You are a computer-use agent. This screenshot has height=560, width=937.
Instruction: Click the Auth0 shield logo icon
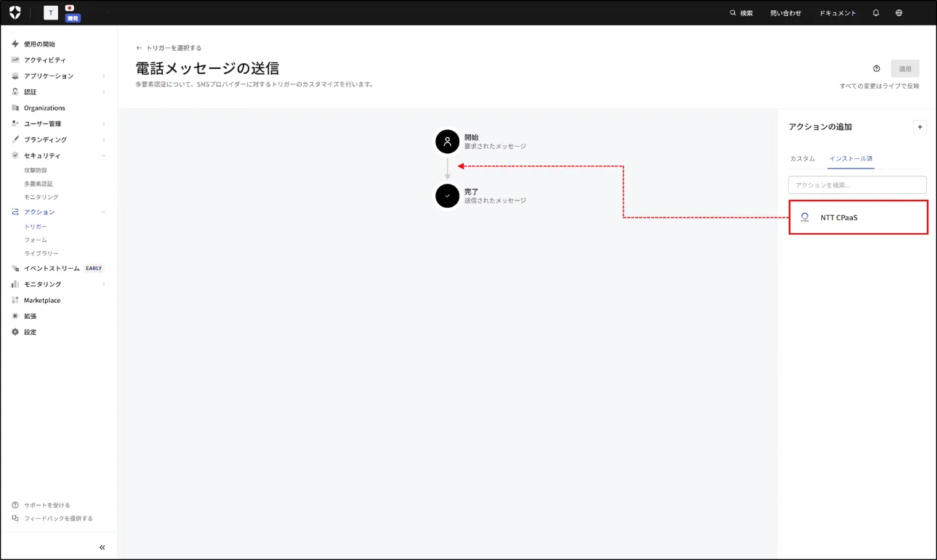[15, 12]
